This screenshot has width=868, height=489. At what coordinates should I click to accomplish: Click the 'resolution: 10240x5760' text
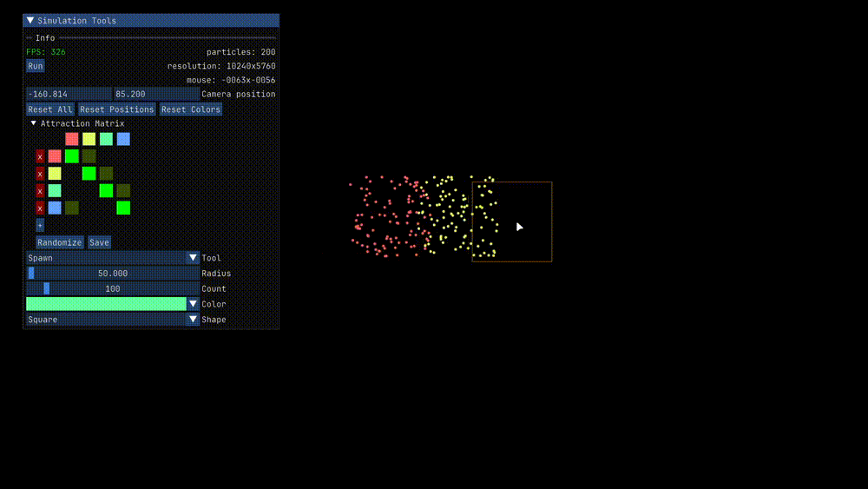tap(221, 66)
